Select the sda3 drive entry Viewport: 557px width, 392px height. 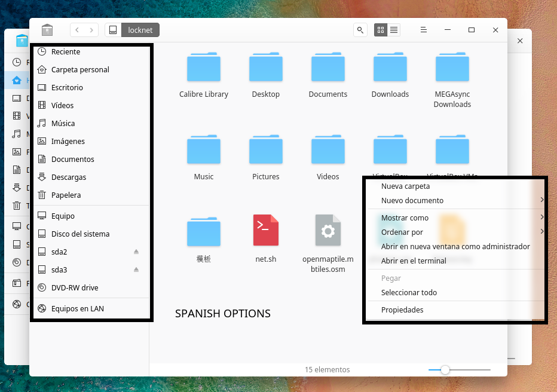click(91, 269)
